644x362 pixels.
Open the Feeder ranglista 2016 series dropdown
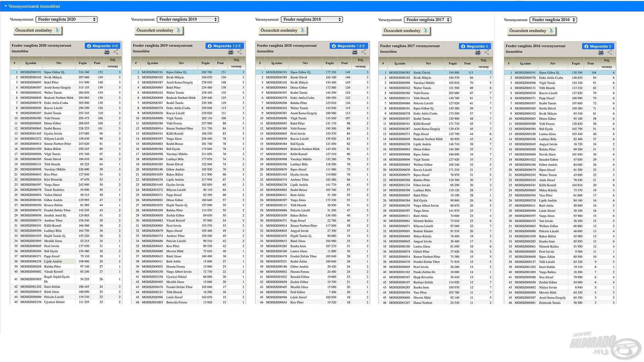(553, 20)
